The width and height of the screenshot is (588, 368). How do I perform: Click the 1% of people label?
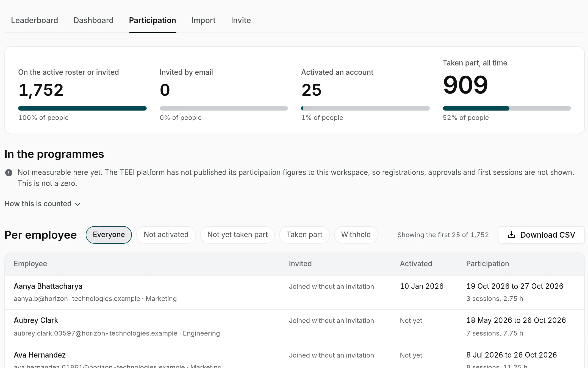point(322,118)
